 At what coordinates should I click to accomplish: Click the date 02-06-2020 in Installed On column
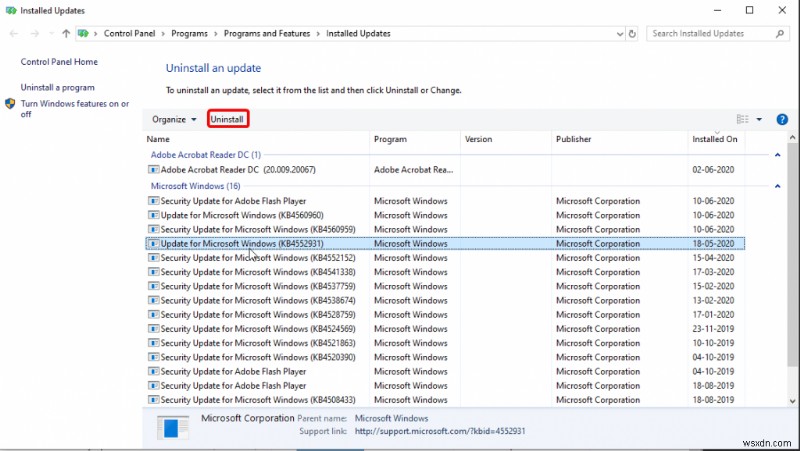click(713, 170)
